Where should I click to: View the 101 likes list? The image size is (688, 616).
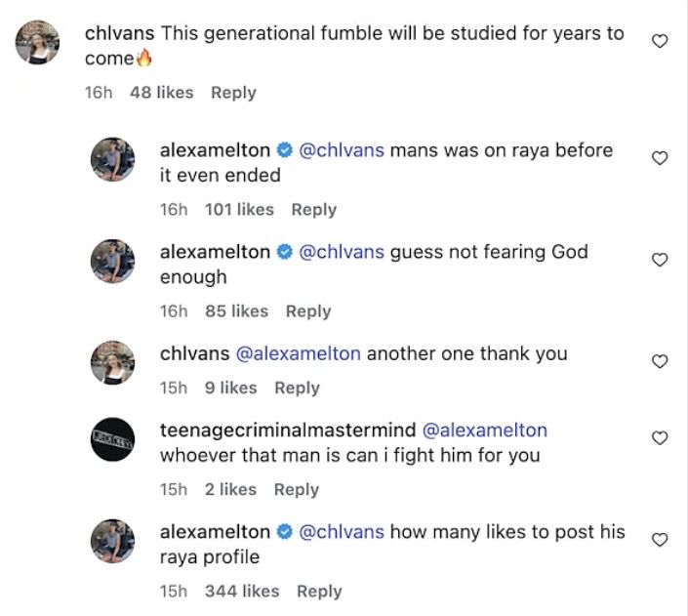(239, 210)
